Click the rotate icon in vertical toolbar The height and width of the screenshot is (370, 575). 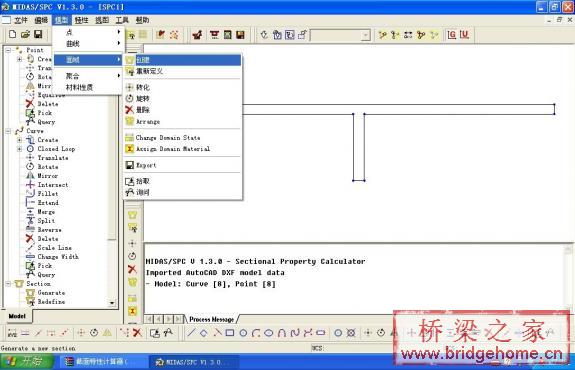click(x=132, y=256)
